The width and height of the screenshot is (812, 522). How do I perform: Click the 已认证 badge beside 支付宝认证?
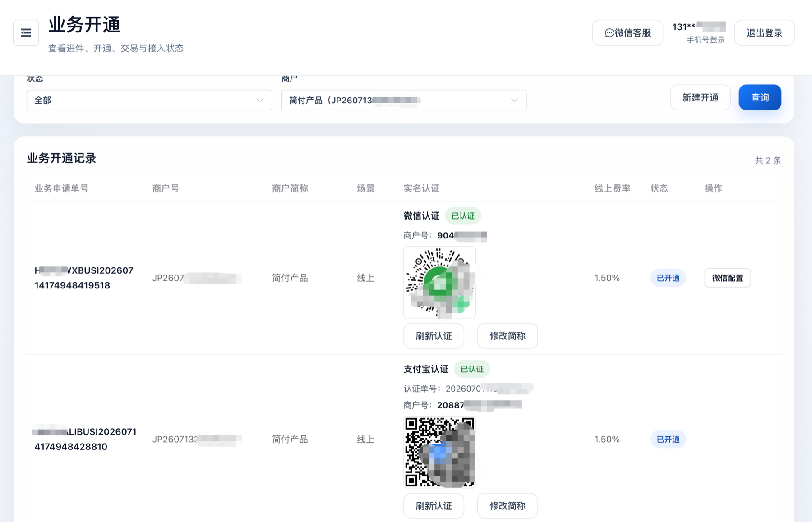[472, 369]
